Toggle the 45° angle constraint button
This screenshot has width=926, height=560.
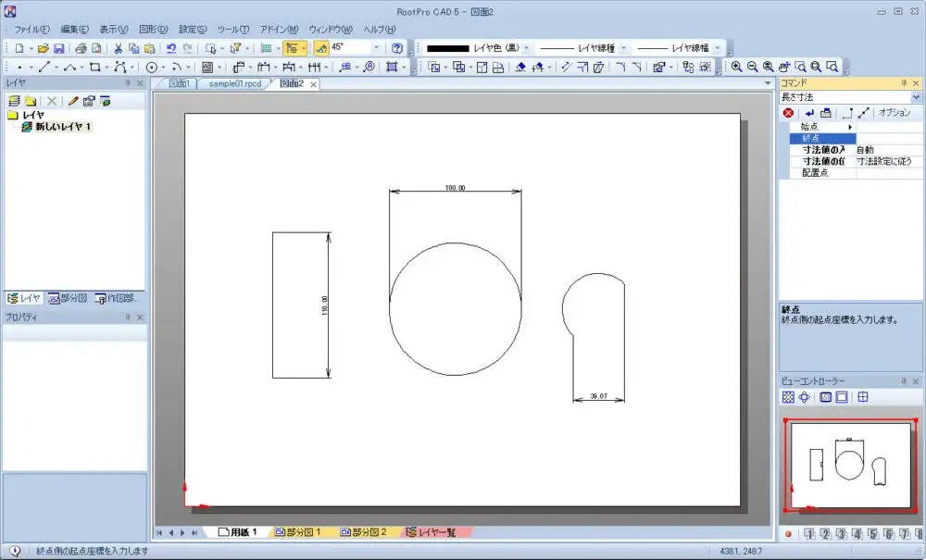(x=321, y=46)
